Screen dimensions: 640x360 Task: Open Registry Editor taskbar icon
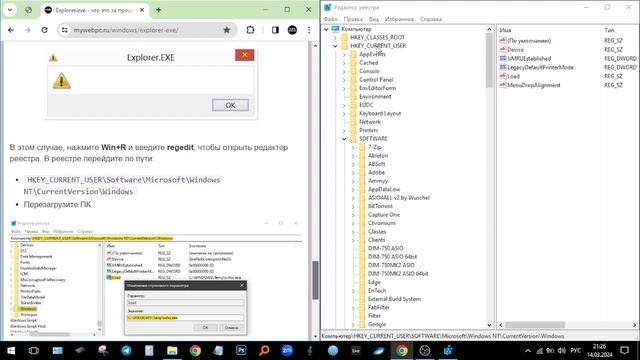pos(448,351)
